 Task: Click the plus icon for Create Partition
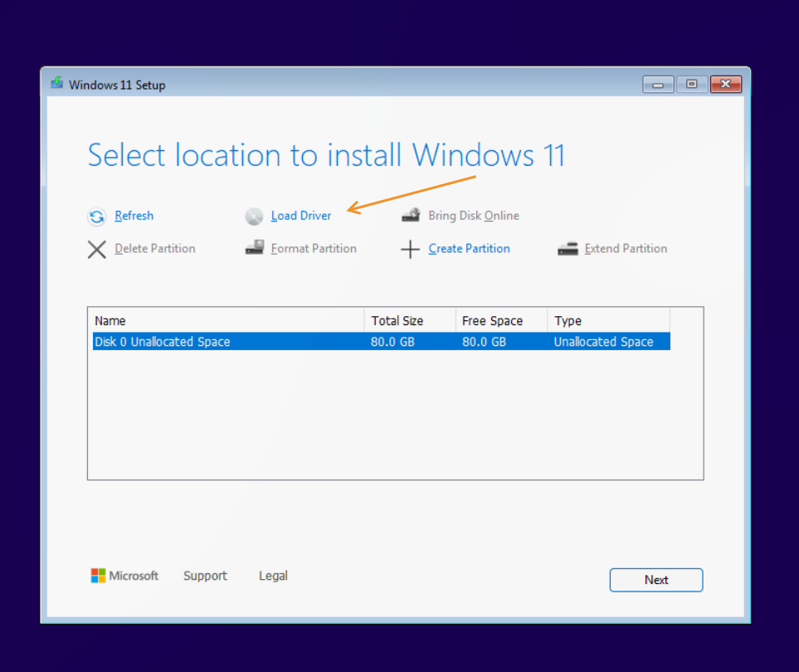click(x=411, y=248)
